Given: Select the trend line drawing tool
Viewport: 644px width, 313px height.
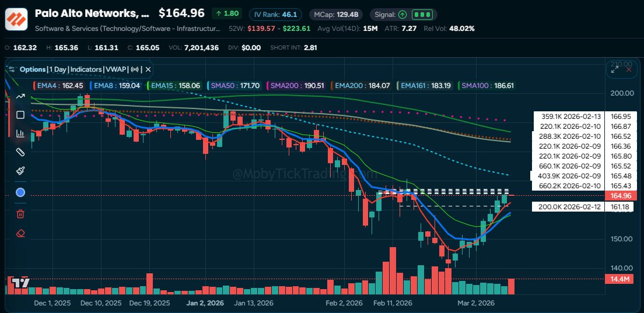Looking at the screenshot, I should pos(20,96).
